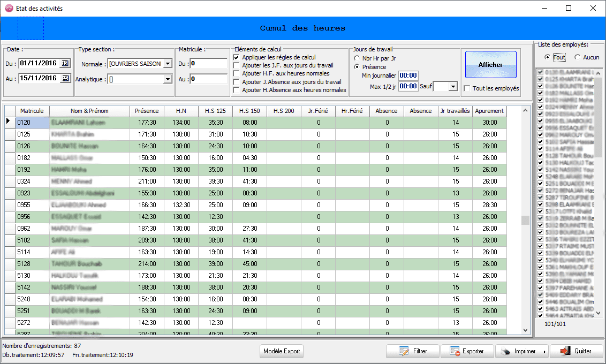The width and height of the screenshot is (606, 364).
Task: Click the Apurement column header
Action: click(489, 111)
